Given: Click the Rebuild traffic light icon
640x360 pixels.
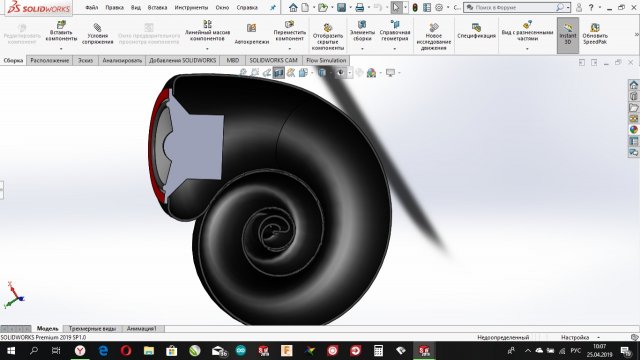Looking at the screenshot, I should [x=415, y=7].
